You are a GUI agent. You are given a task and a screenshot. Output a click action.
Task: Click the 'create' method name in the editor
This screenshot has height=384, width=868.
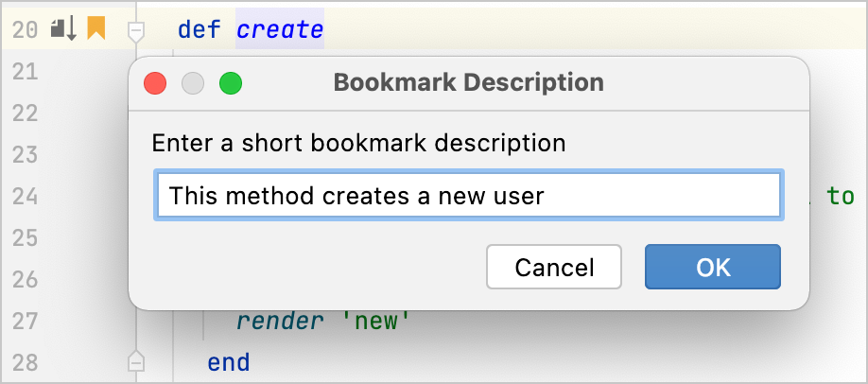click(x=280, y=29)
